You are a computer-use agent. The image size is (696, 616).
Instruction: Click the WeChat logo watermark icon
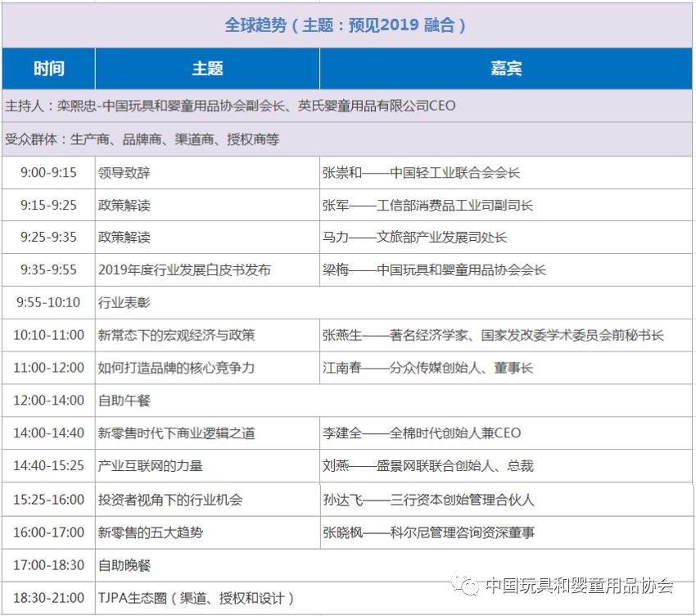468,585
